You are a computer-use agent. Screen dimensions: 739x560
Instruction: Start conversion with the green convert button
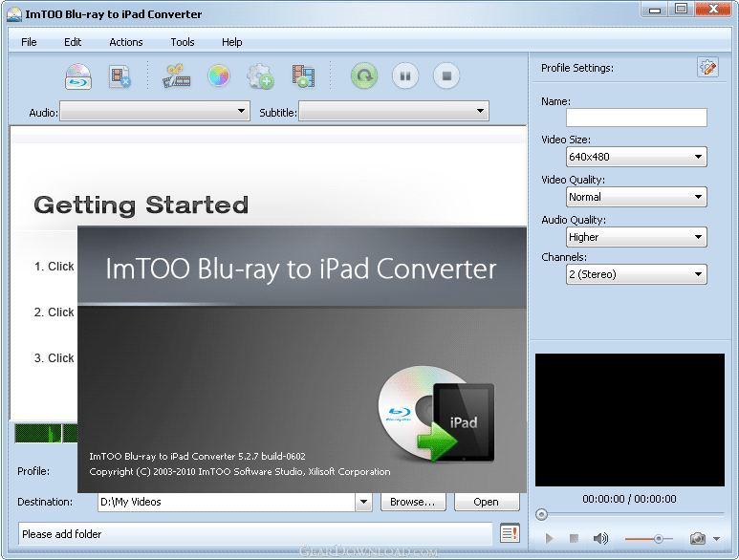point(364,75)
